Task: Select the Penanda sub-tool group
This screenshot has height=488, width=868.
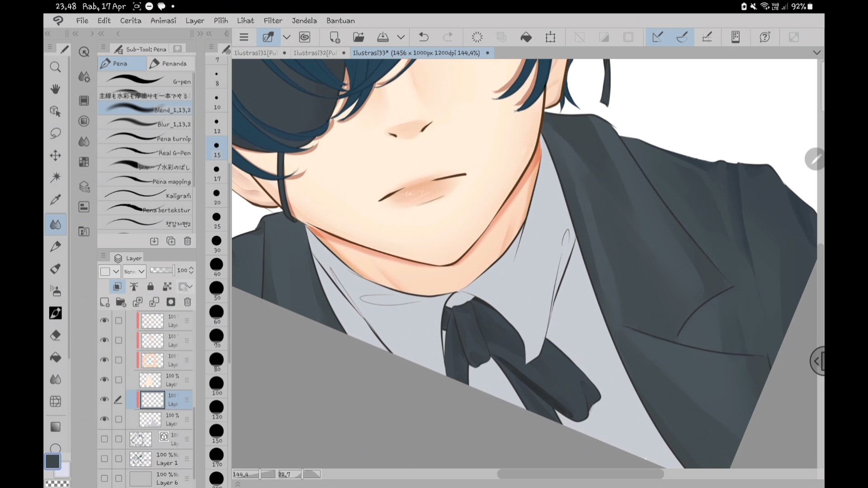Action: 171,64
